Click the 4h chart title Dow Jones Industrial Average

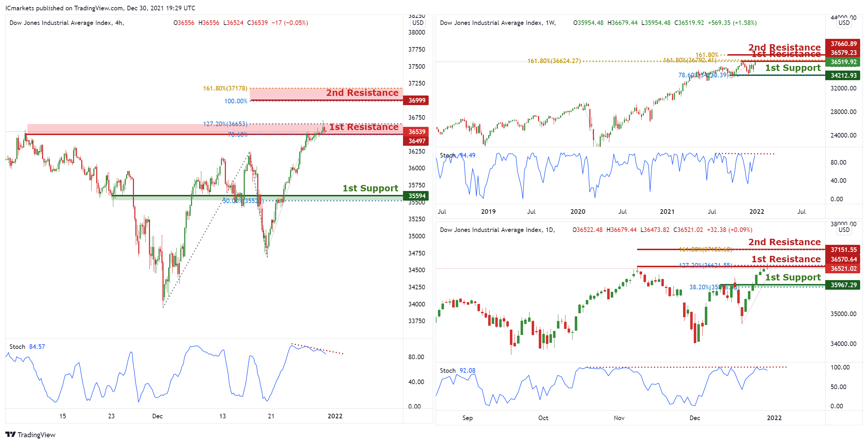pyautogui.click(x=67, y=23)
